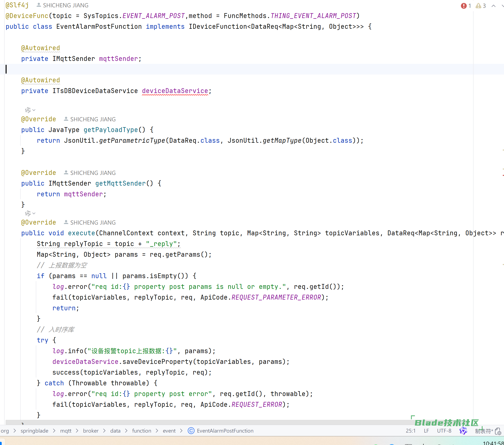
Task: Click the success(topicVariables, replyTopic, req) call
Action: [x=132, y=372]
